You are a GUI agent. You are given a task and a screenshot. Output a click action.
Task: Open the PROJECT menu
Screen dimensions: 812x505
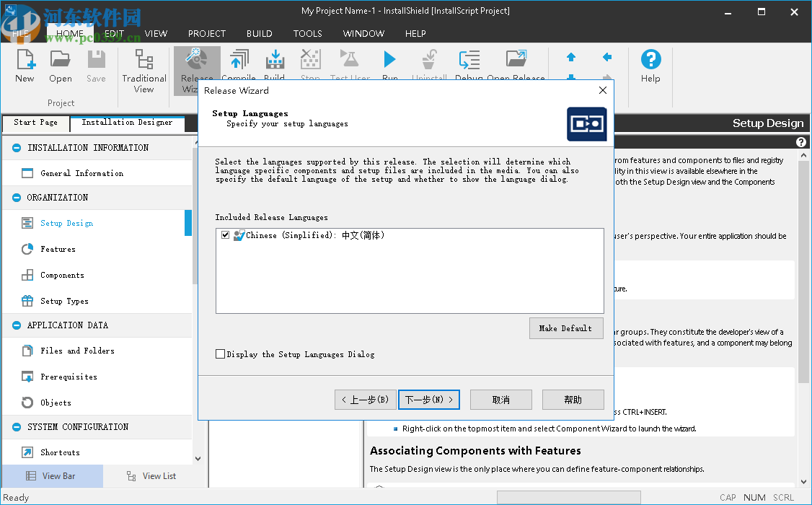pyautogui.click(x=207, y=33)
